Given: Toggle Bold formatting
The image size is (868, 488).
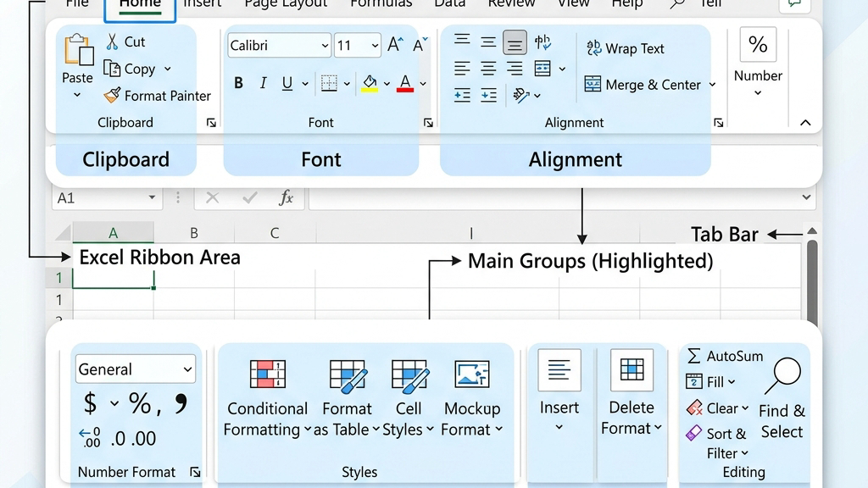Looking at the screenshot, I should pyautogui.click(x=238, y=83).
